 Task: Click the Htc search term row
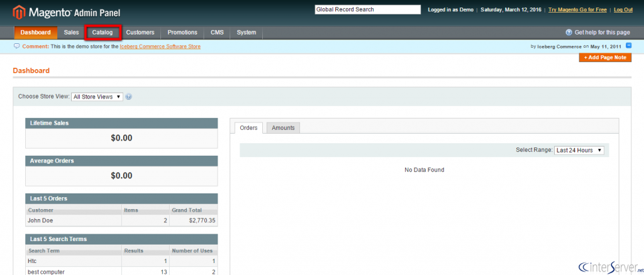121,261
